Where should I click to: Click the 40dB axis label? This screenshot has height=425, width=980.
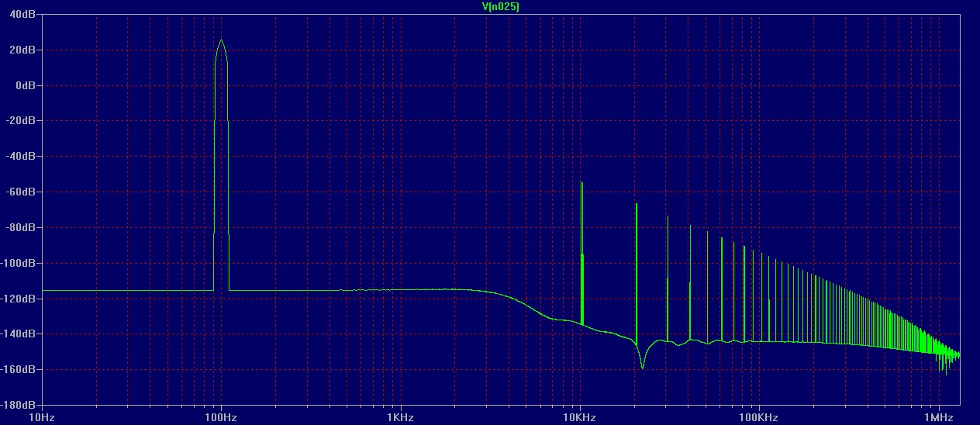tap(24, 14)
